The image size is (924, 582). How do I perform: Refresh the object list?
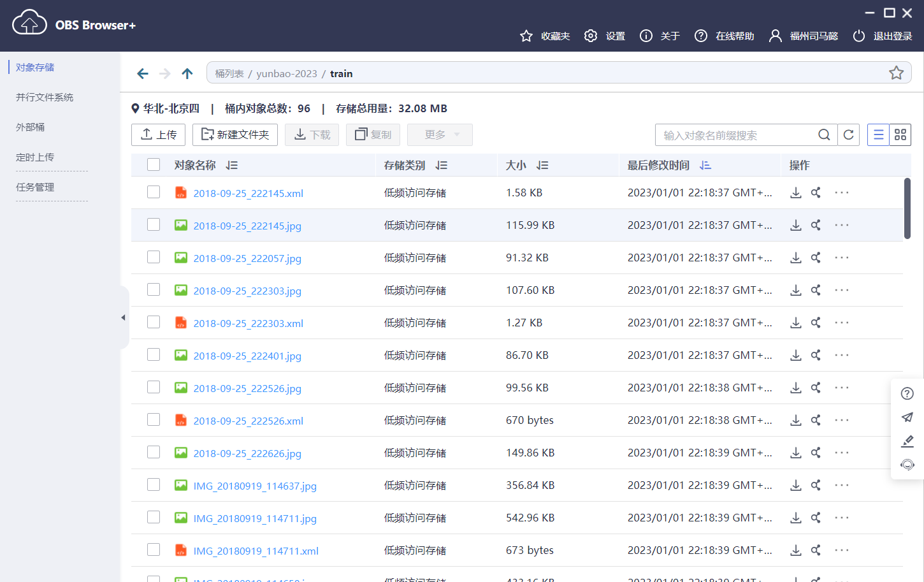point(849,135)
